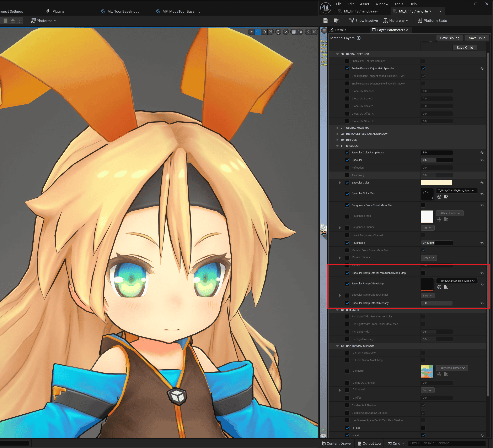Enable Anisotropy parameter override checkbox
This screenshot has width=493, height=448.
click(x=347, y=175)
